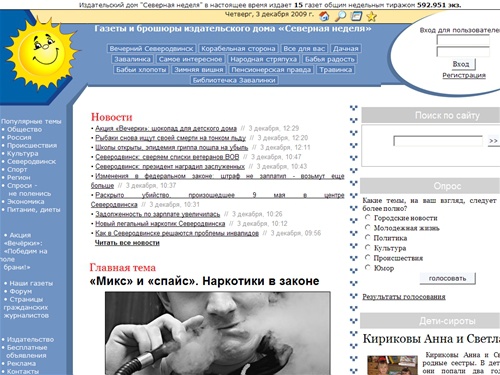Open news проблемы инвалидов в Северодвинске
Image resolution: width=500 pixels, height=375 pixels.
coord(177,233)
